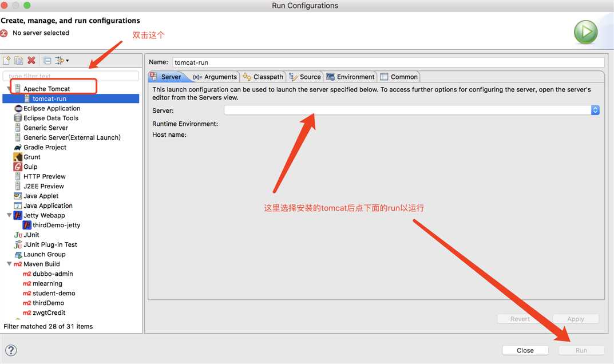This screenshot has width=614, height=364.
Task: Open the filter launch configurations dropdown
Action: click(x=62, y=60)
